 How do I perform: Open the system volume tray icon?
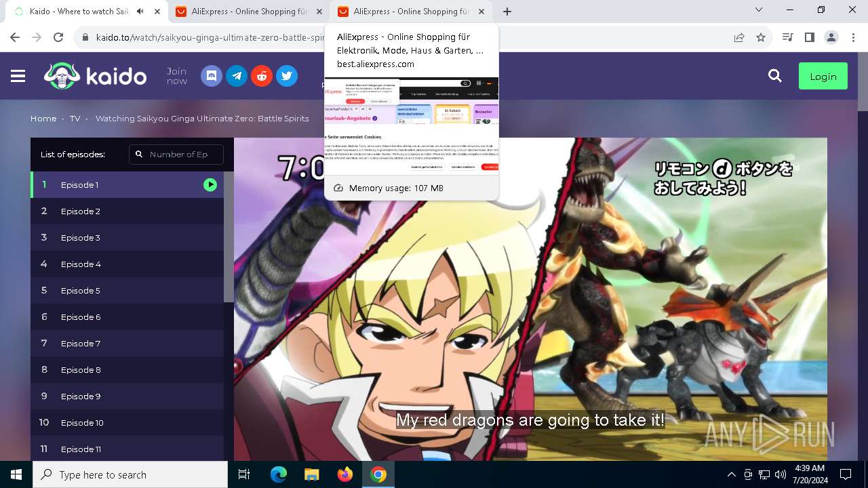(x=781, y=474)
